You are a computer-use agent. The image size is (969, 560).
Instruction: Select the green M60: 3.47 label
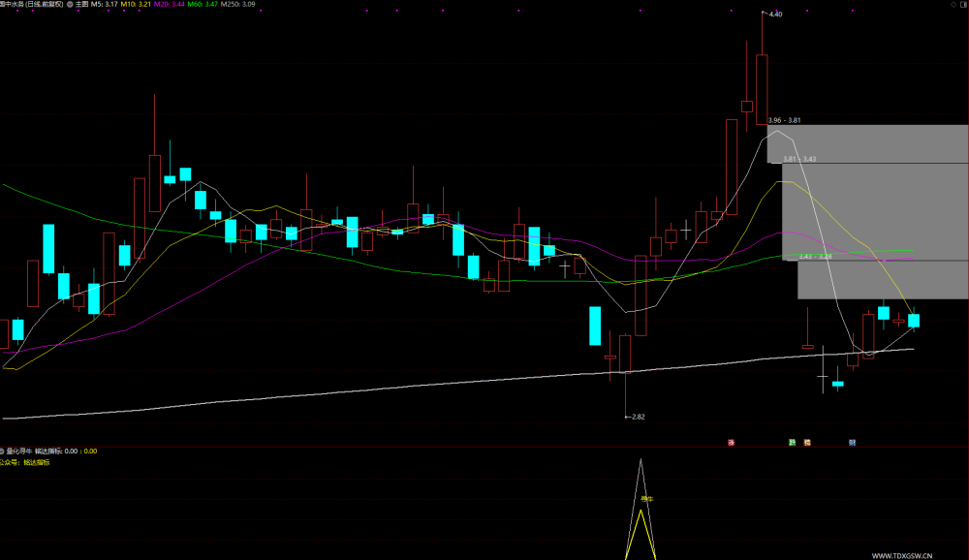[203, 4]
